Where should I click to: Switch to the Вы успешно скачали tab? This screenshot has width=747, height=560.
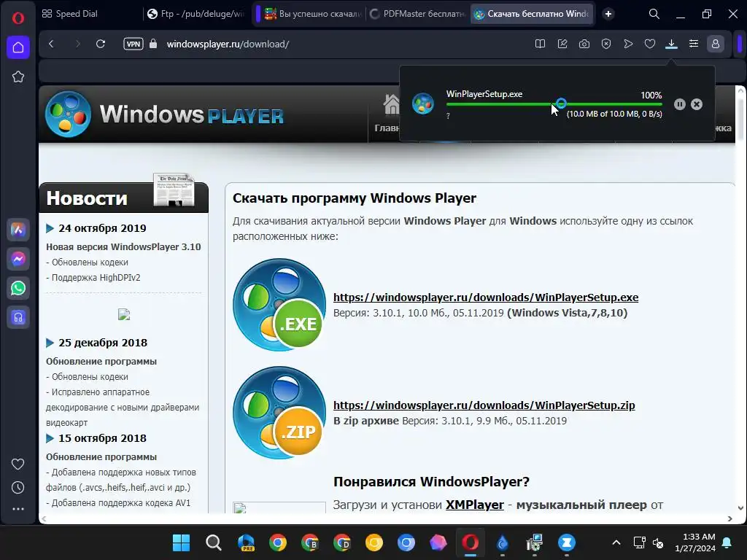314,14
